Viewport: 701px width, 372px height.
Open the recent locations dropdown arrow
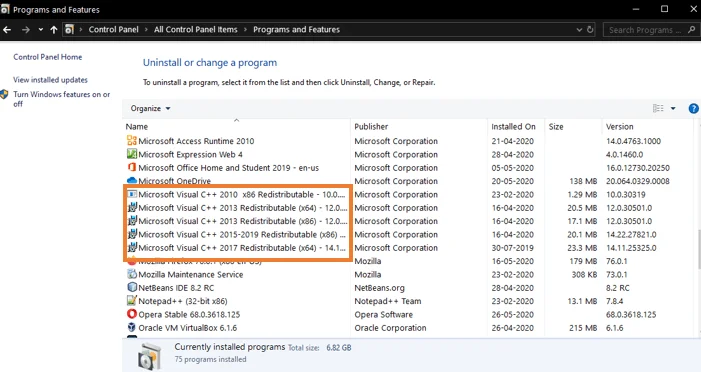coord(41,30)
